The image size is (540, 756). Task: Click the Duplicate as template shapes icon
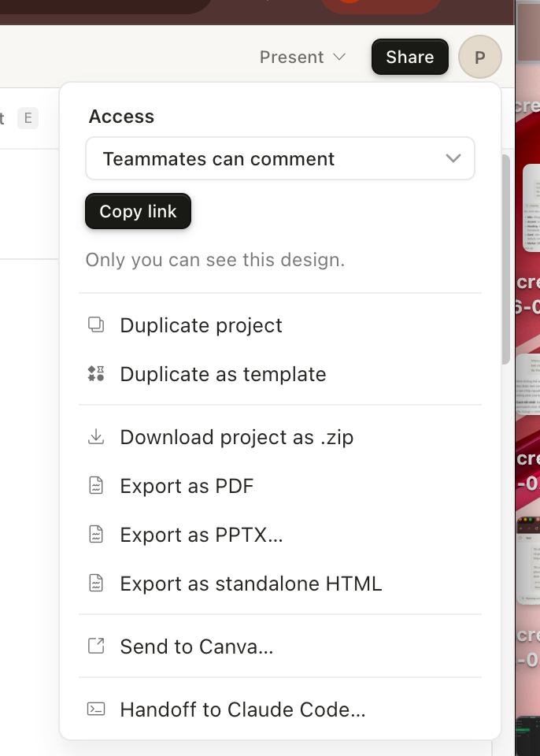click(96, 373)
